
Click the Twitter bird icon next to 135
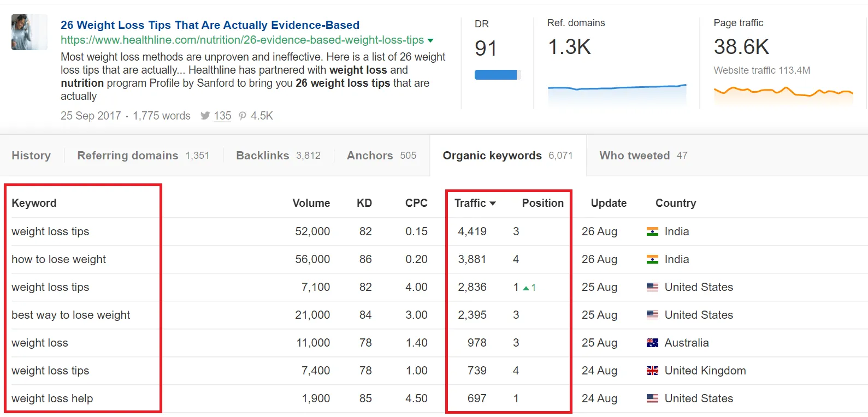tap(205, 116)
